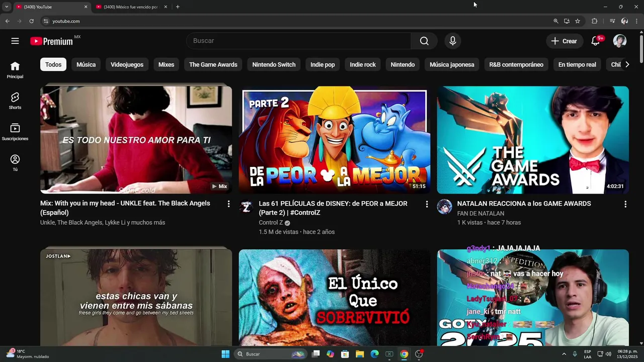Open Microsoft Store taskbar icon
The width and height of the screenshot is (644, 362).
click(x=345, y=354)
